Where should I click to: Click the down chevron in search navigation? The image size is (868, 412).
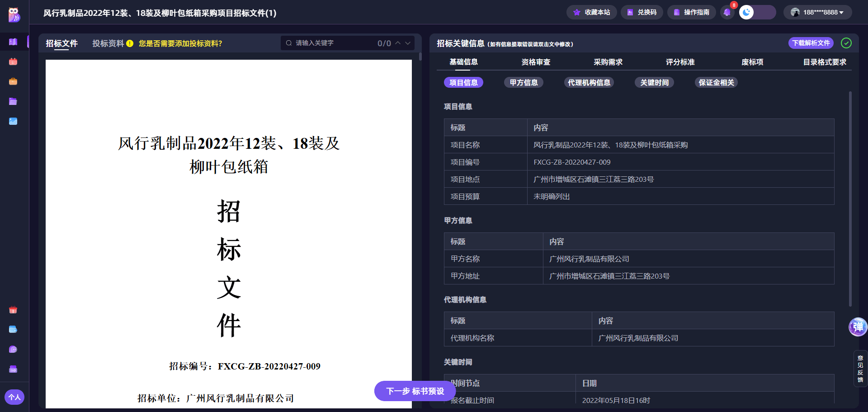(407, 43)
